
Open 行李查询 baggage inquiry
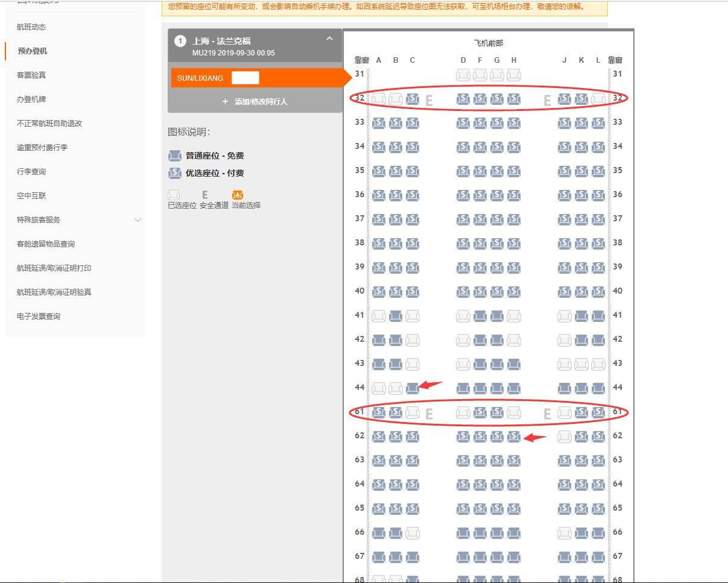point(31,172)
